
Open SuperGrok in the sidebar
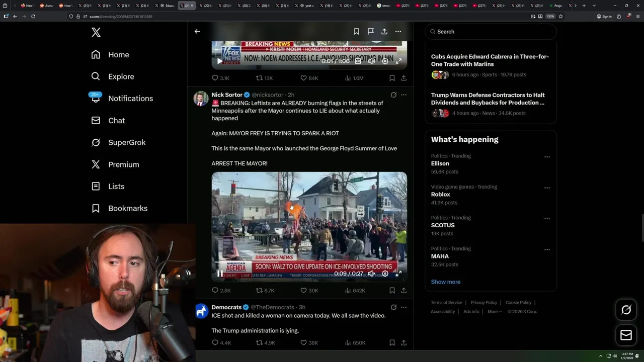click(118, 142)
